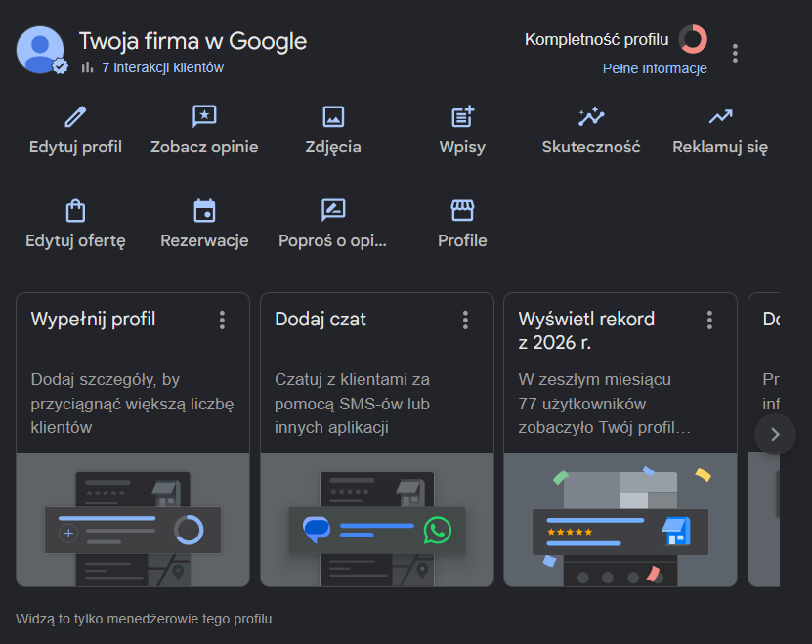
Task: Open the Zdjęcia photo icon
Action: [x=333, y=116]
